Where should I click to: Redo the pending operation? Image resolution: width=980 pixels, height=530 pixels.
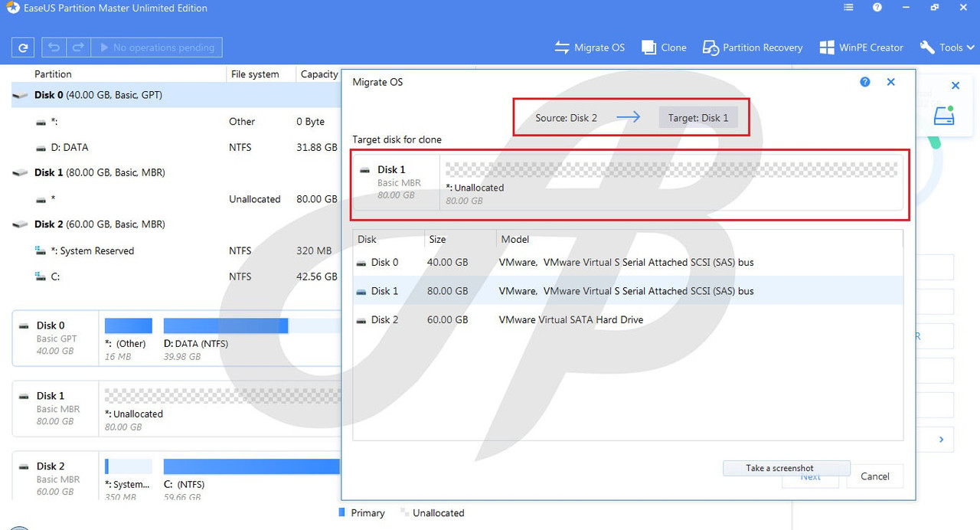click(77, 47)
